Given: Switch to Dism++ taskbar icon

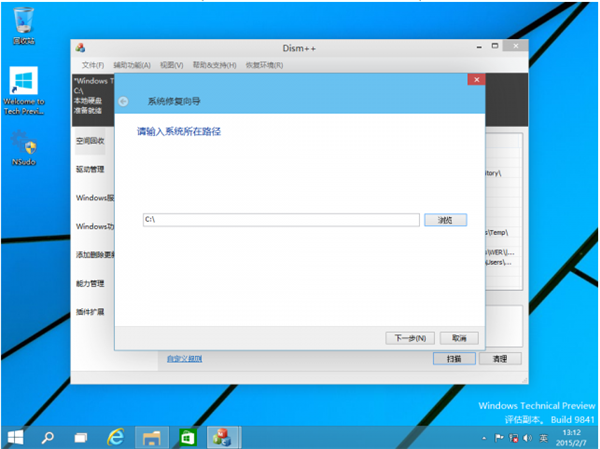Looking at the screenshot, I should tap(223, 437).
